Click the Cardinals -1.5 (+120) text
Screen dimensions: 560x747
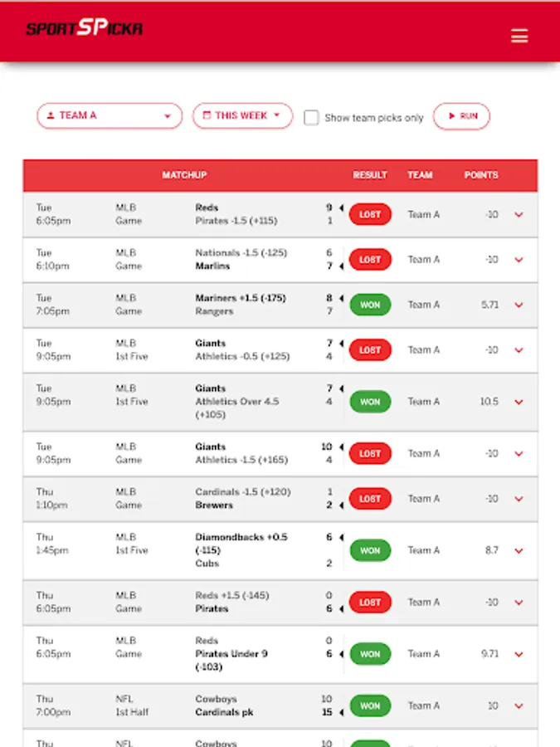pos(243,492)
